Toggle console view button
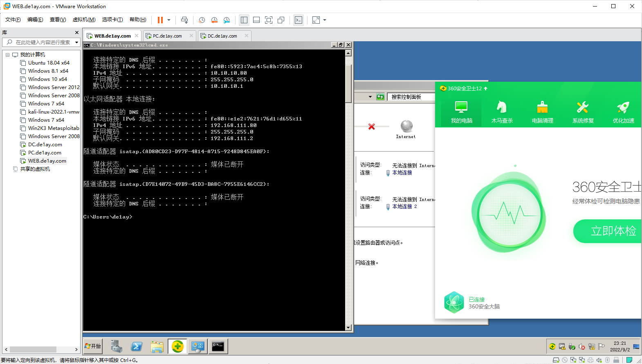The width and height of the screenshot is (642, 364). click(x=299, y=20)
